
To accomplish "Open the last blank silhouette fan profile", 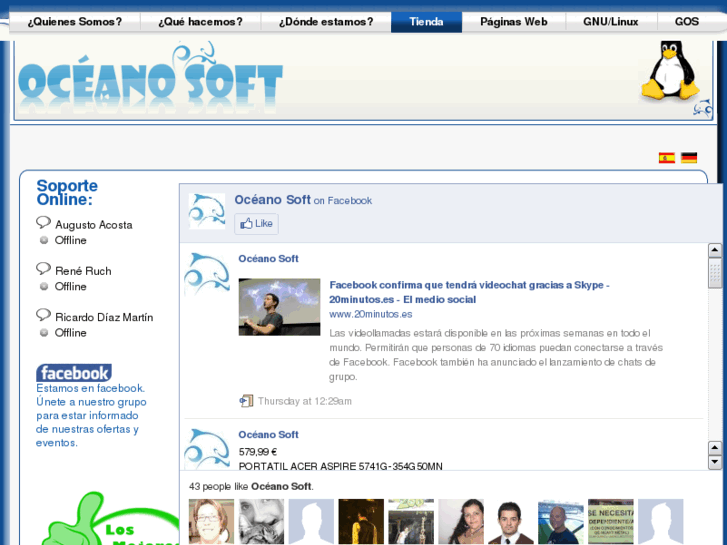I will point(661,521).
